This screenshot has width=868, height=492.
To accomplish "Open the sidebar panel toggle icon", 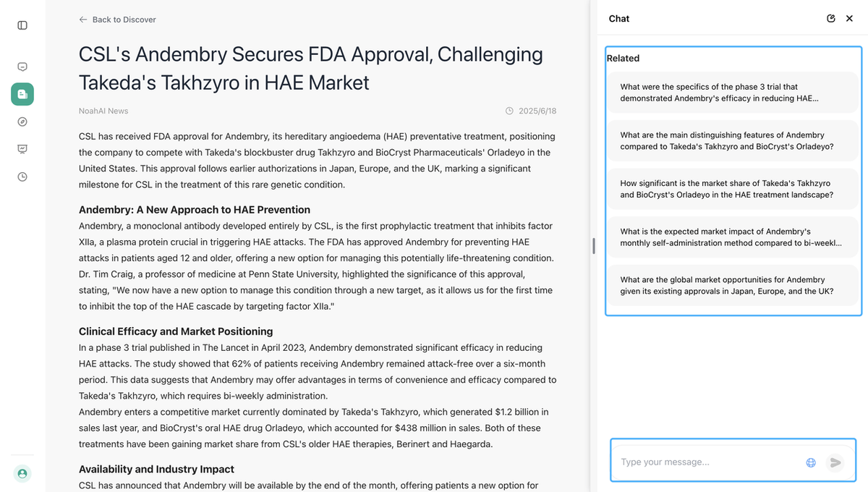I will pos(22,25).
